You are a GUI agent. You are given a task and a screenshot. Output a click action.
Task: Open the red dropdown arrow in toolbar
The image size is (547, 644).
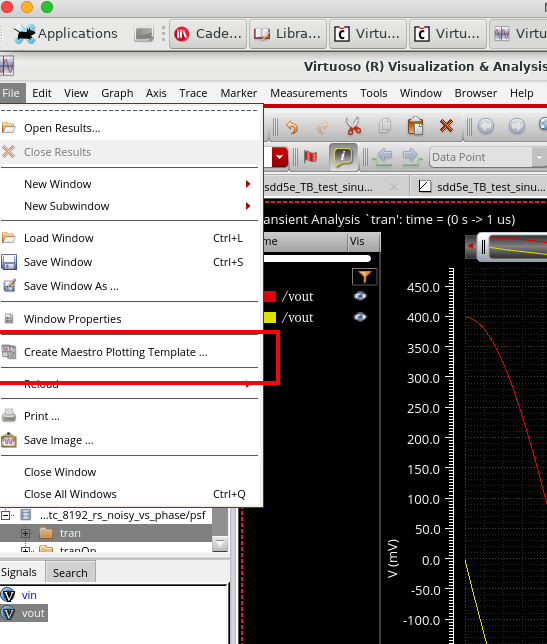[280, 157]
